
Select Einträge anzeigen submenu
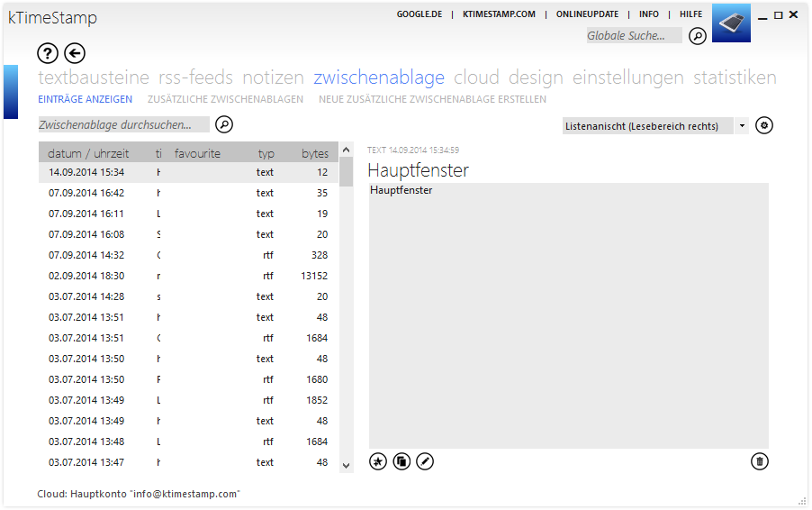coord(85,99)
